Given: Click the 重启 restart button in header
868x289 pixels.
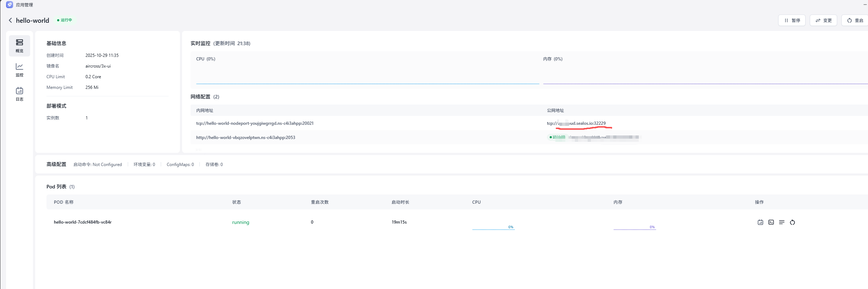Looking at the screenshot, I should (855, 20).
